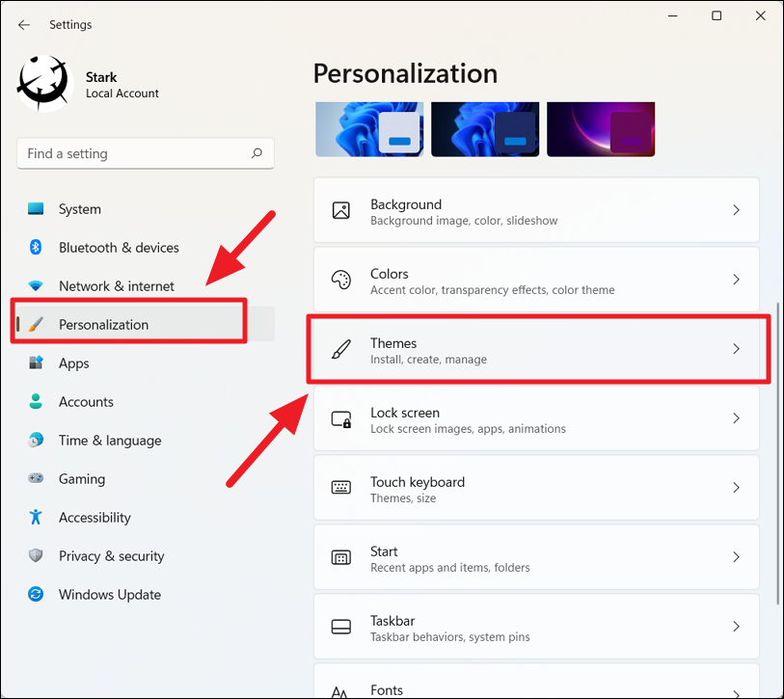Click the Windows Update sync icon
Viewport: 784px width, 699px height.
(36, 595)
